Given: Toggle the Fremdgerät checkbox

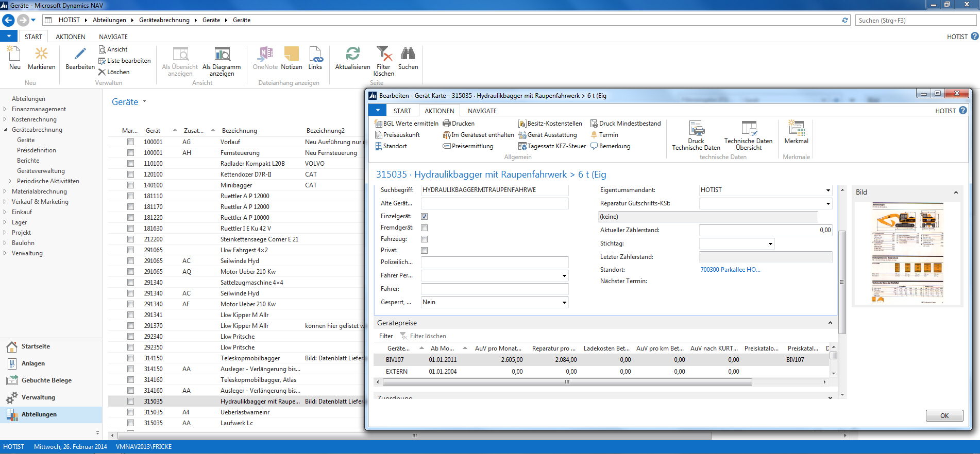Looking at the screenshot, I should [424, 228].
